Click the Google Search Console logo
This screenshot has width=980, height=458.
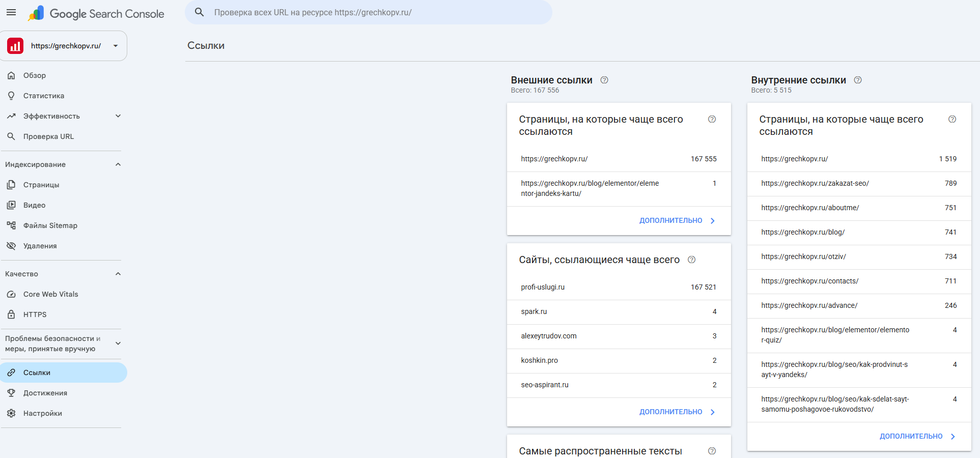pos(96,13)
